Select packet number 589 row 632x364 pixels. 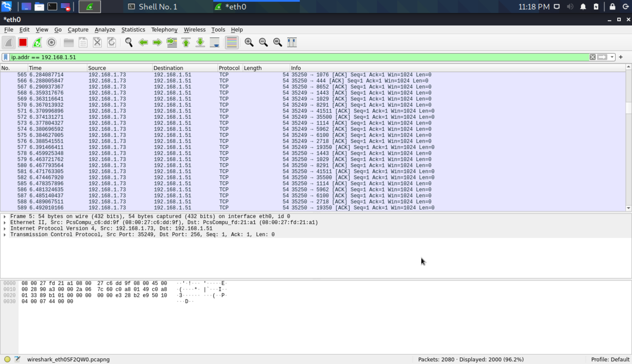[313, 208]
